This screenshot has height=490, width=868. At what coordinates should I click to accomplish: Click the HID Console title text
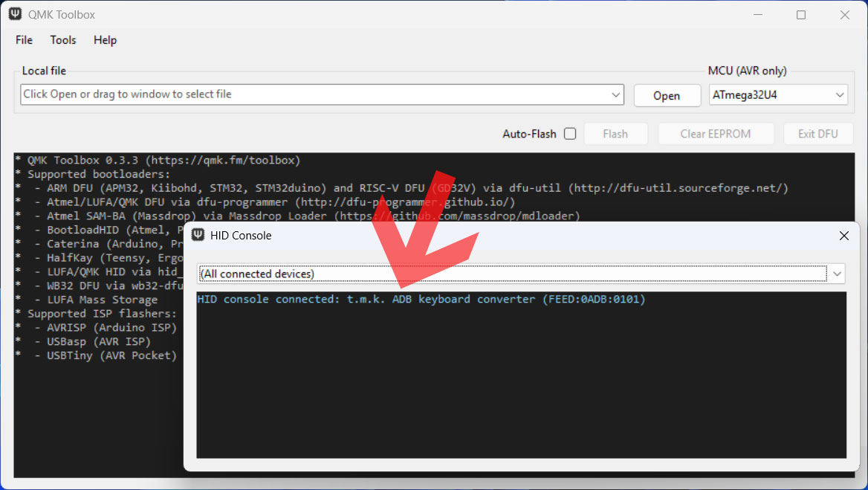coord(241,235)
